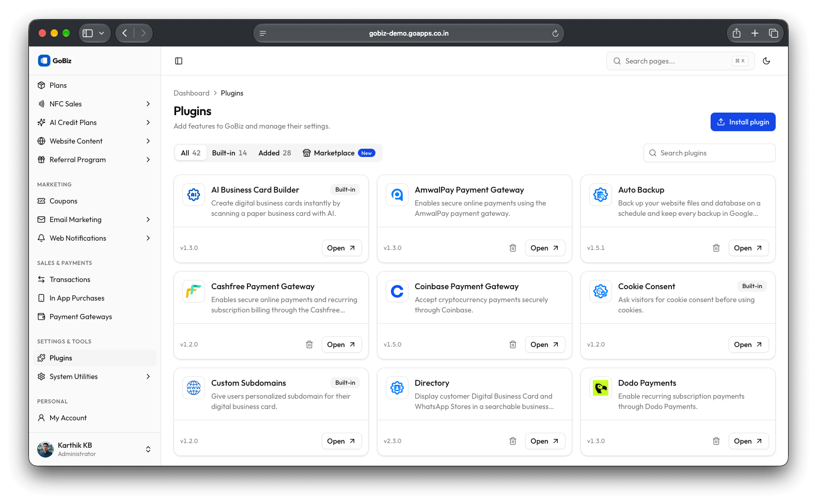Screen dimensions: 817x504
Task: Delete the Coinbase Payment Gateway plugin
Action: click(513, 344)
